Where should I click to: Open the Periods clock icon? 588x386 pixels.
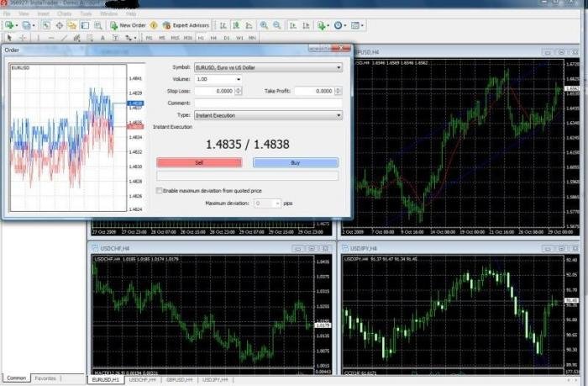(339, 25)
